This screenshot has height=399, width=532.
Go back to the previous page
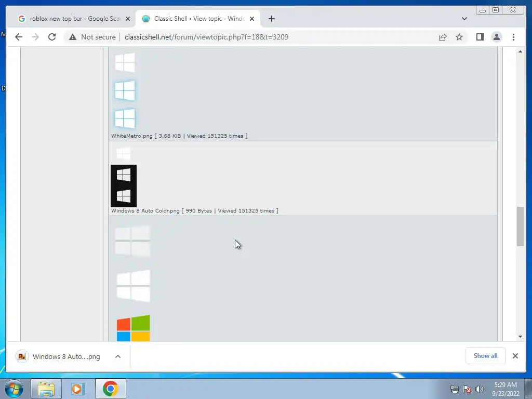(x=19, y=37)
